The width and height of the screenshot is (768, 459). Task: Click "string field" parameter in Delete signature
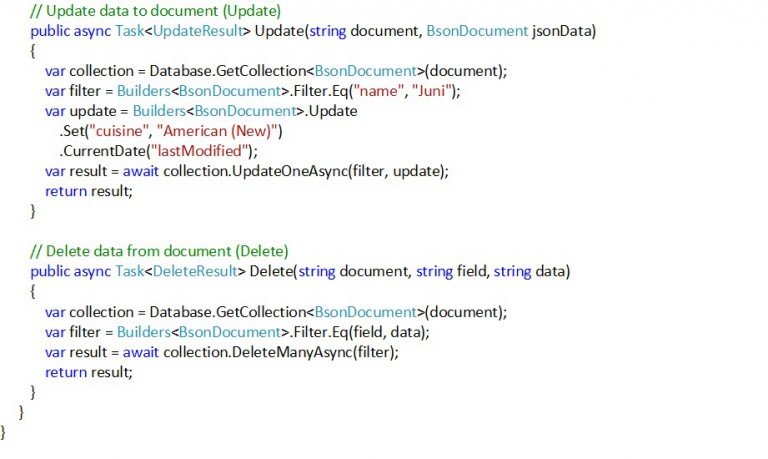pos(451,271)
